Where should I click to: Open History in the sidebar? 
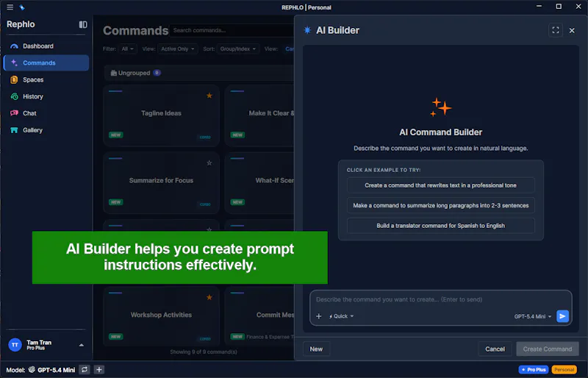pos(46,96)
